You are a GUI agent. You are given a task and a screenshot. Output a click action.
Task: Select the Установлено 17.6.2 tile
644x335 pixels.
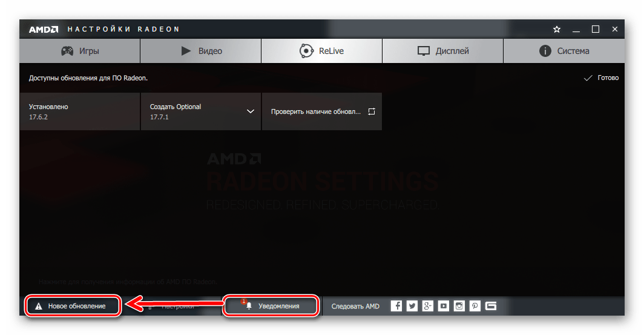click(x=80, y=111)
